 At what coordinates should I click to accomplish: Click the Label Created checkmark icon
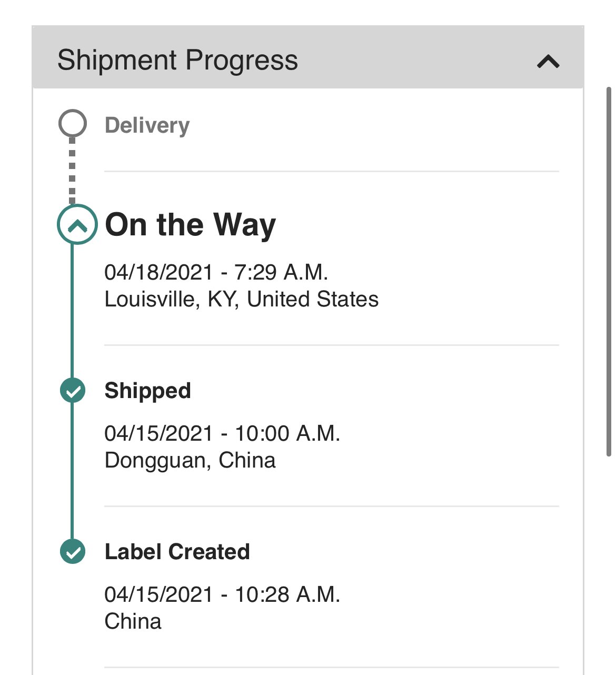[x=73, y=552]
